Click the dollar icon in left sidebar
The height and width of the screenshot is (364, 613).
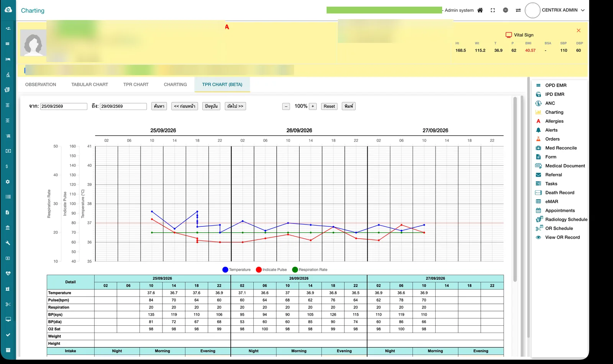point(7,166)
